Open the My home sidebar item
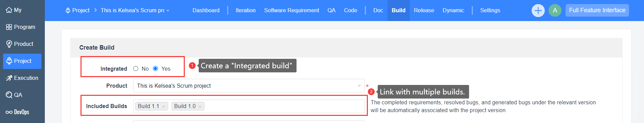This screenshot has width=644, height=123. tap(14, 10)
